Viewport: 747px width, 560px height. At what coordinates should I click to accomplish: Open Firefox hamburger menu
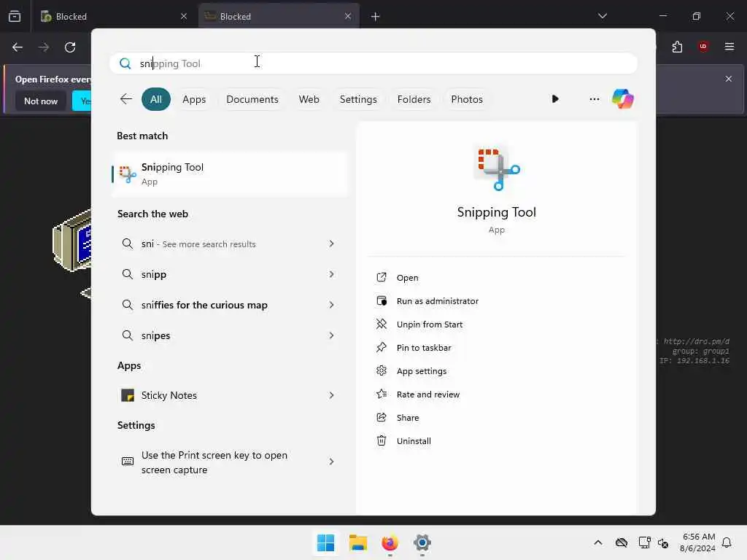click(x=729, y=47)
